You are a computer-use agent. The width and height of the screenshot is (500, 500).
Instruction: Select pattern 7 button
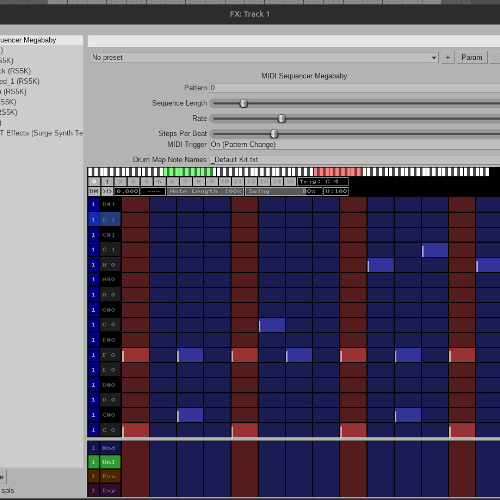(185, 182)
